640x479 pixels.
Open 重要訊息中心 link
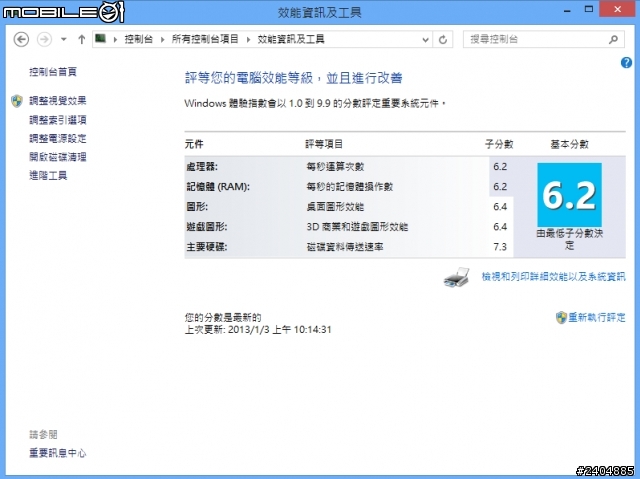pyautogui.click(x=58, y=453)
